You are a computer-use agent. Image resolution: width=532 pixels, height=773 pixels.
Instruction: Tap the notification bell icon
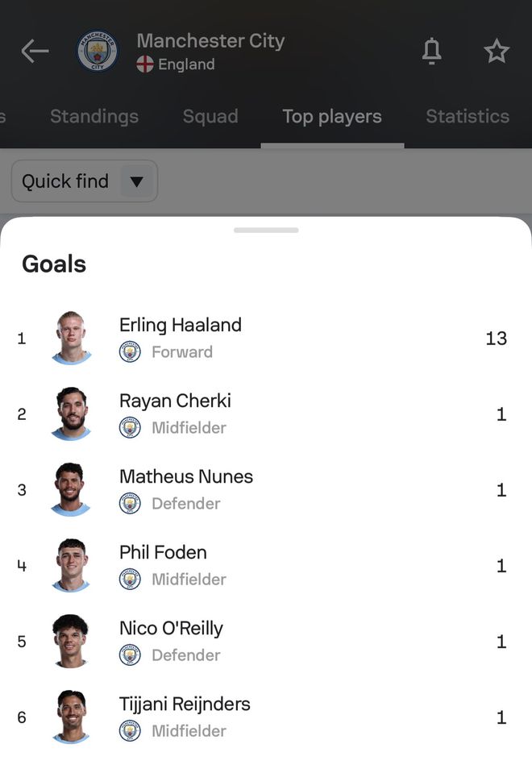coord(432,52)
